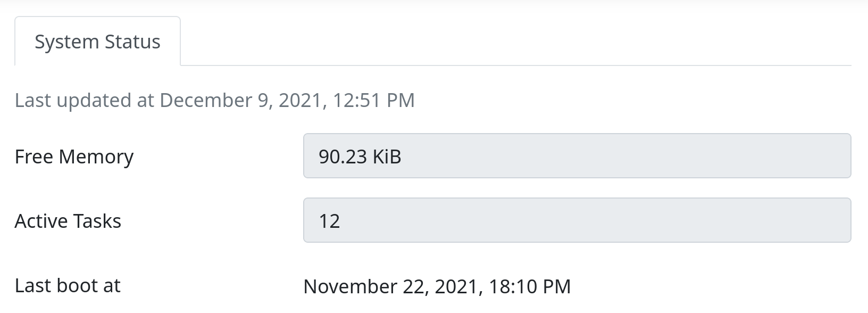Select the 90.23 KiB memory reading
Image resolution: width=868 pixels, height=313 pixels.
point(361,156)
